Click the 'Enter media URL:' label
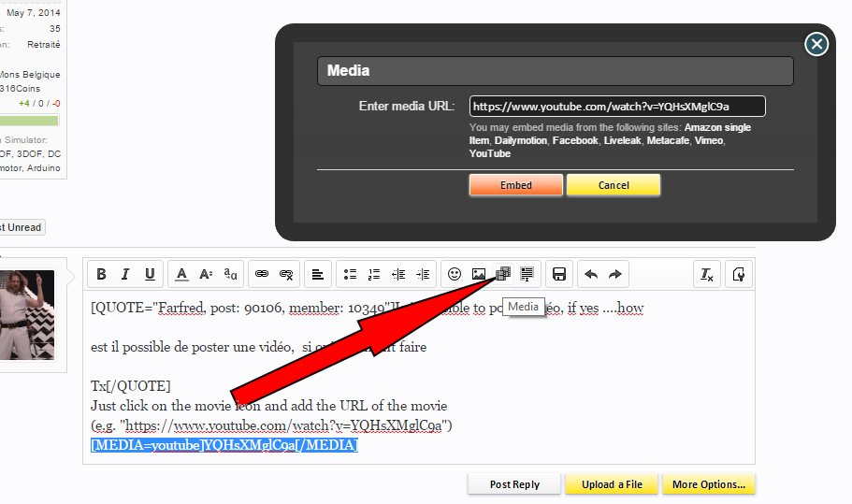Screen dimensions: 852x504 click(x=407, y=106)
